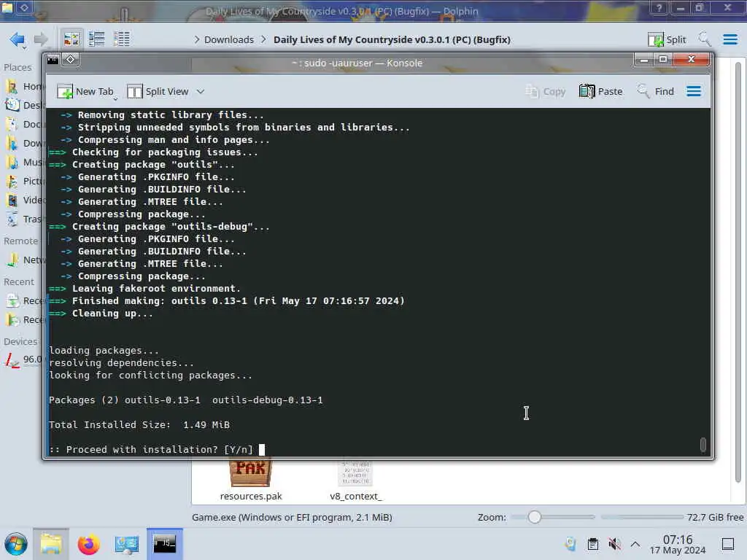Open Documents in Dolphin Places sidebar
This screenshot has height=560, width=747.
[24, 124]
